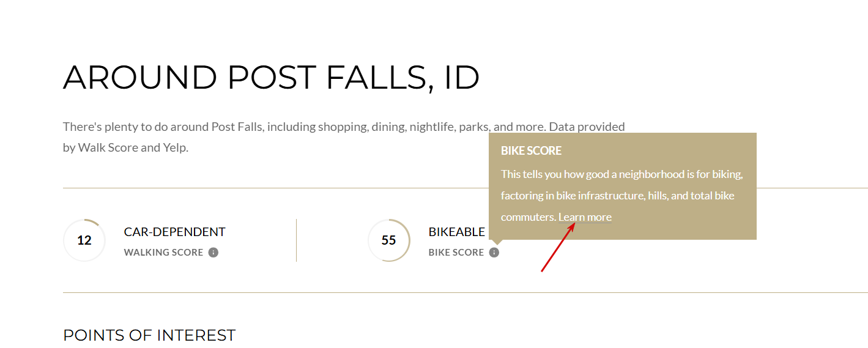This screenshot has width=868, height=348.
Task: Click the Around Post Falls, ID heading
Action: [x=272, y=78]
